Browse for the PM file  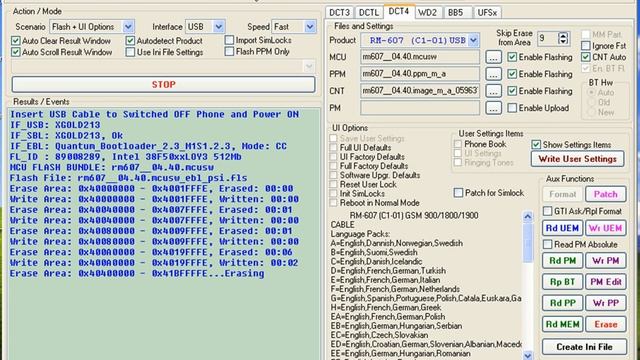pos(493,108)
